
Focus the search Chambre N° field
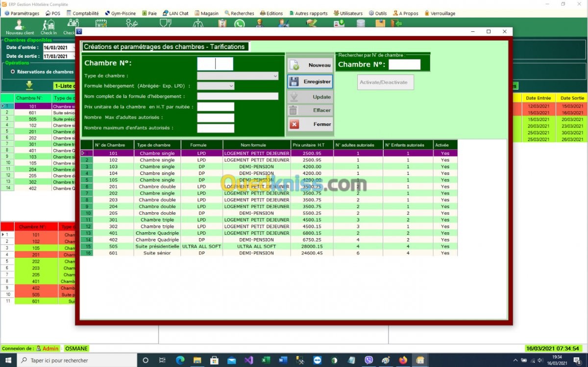404,65
